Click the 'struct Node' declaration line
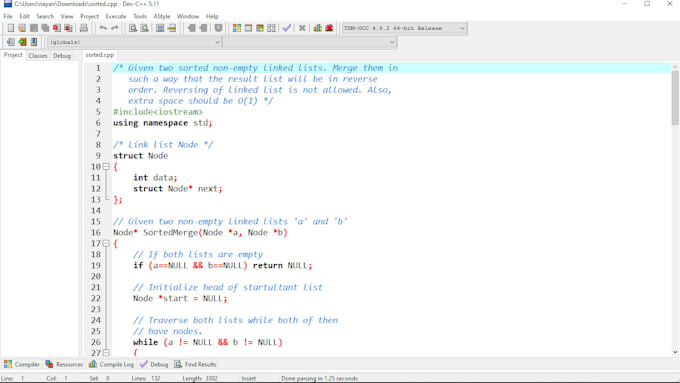Viewport: 680px width, 383px height. [141, 156]
